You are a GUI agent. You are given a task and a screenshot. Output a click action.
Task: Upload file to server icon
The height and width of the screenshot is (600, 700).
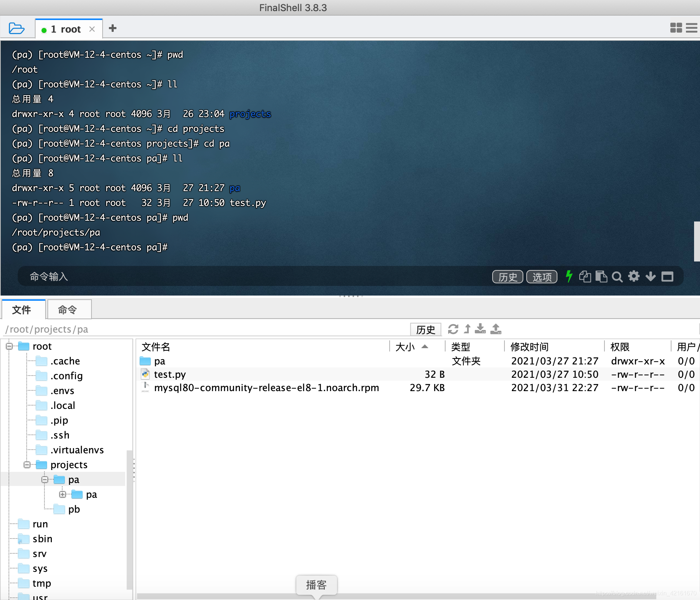pyautogui.click(x=496, y=329)
